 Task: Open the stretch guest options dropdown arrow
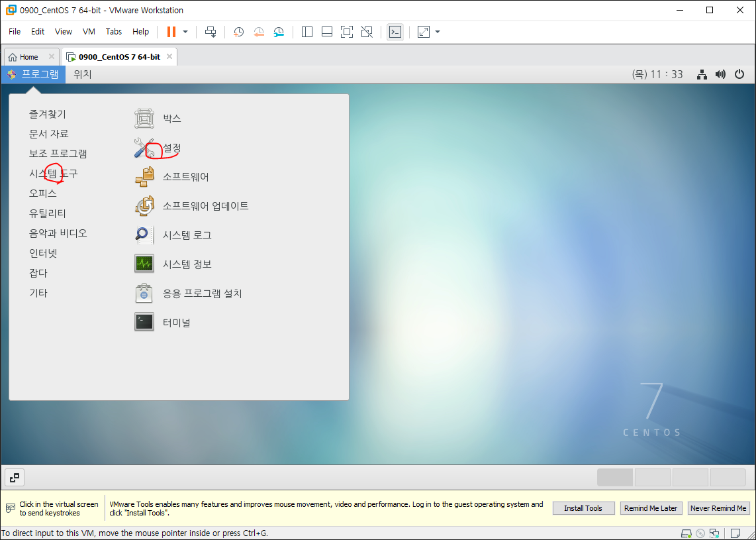coord(438,32)
